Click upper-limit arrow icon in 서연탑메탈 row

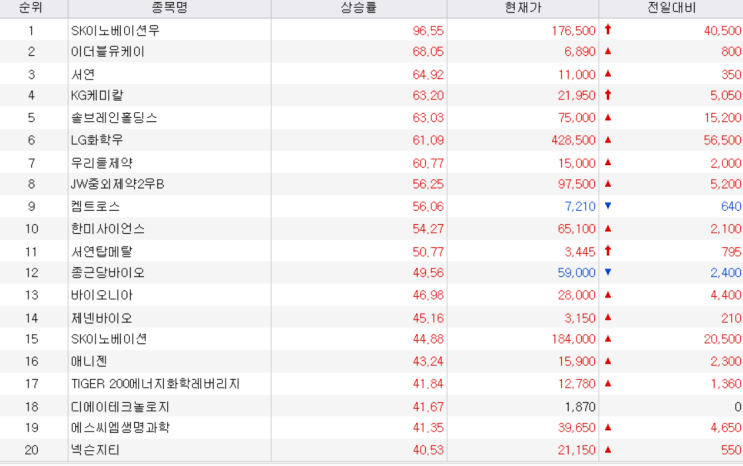[608, 251]
